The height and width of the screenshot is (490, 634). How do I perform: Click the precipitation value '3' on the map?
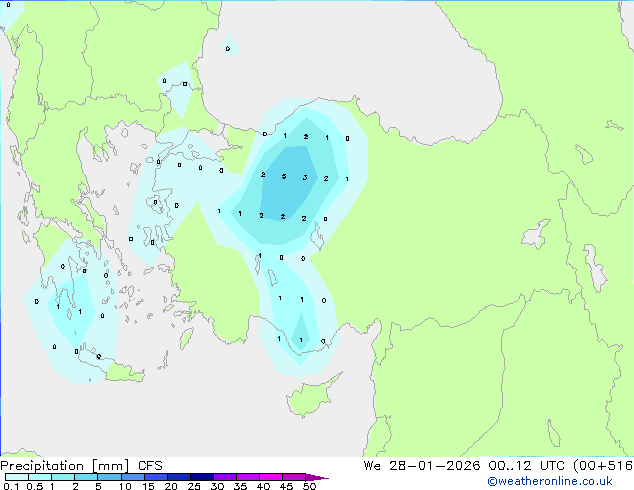coord(305,177)
